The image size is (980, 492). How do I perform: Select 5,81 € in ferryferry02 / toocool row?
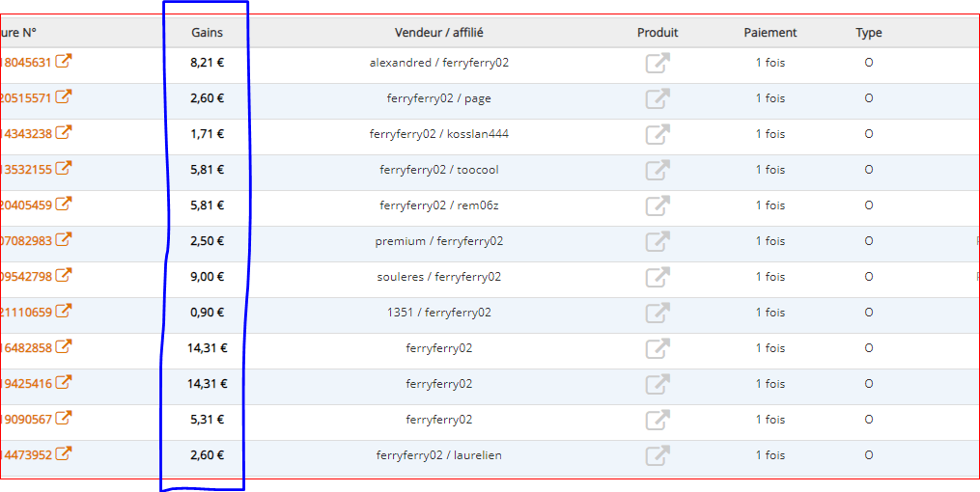(207, 169)
